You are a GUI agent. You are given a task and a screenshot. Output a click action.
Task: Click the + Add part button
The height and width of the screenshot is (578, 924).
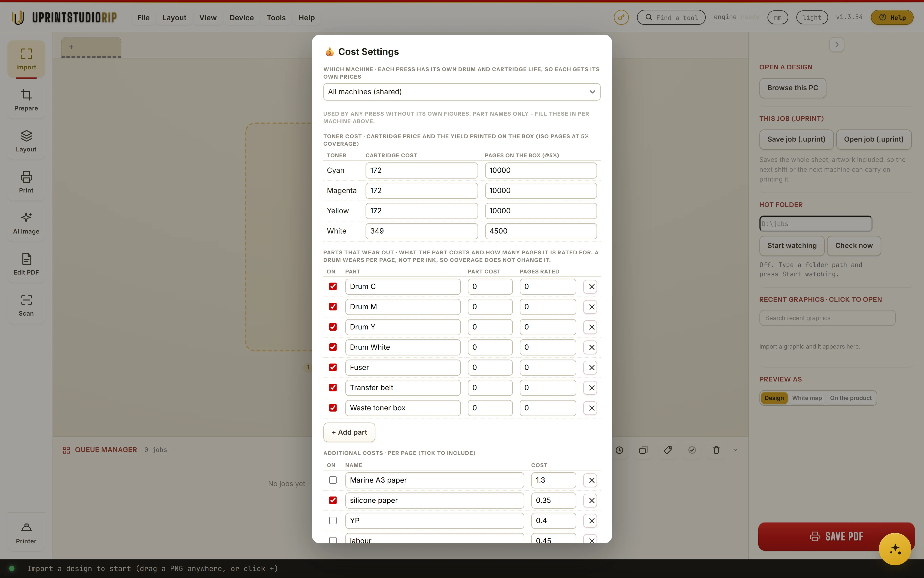[x=349, y=432]
